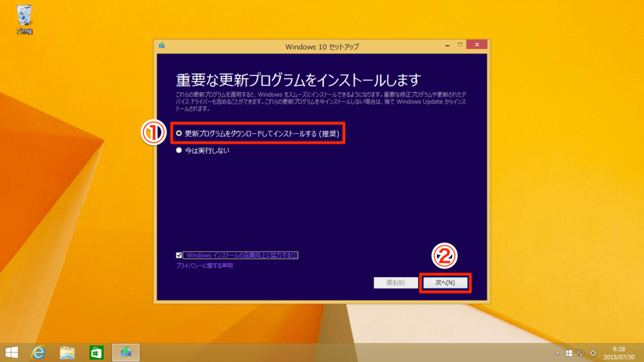Click the 戻る button
Image resolution: width=644 pixels, height=362 pixels.
click(x=394, y=283)
